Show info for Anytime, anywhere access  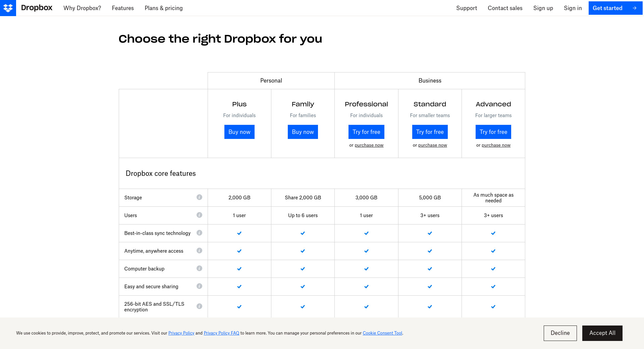tap(199, 251)
